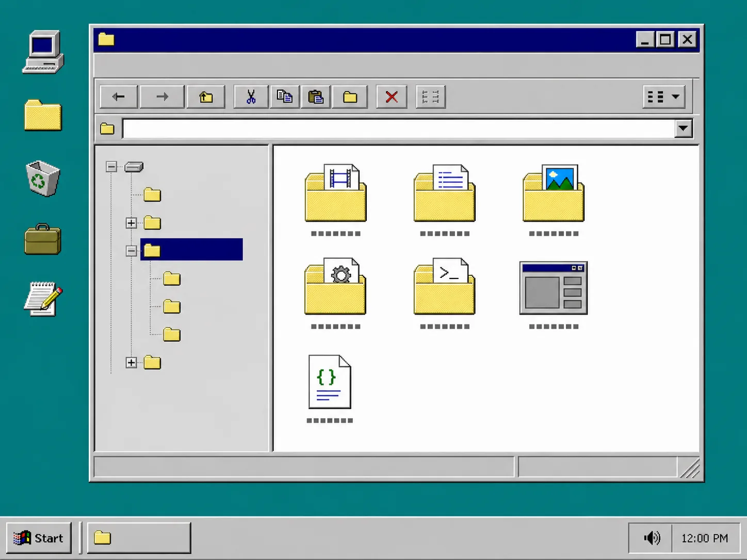Select the pictures landscape folder
Screen dimensions: 747x560
point(554,193)
